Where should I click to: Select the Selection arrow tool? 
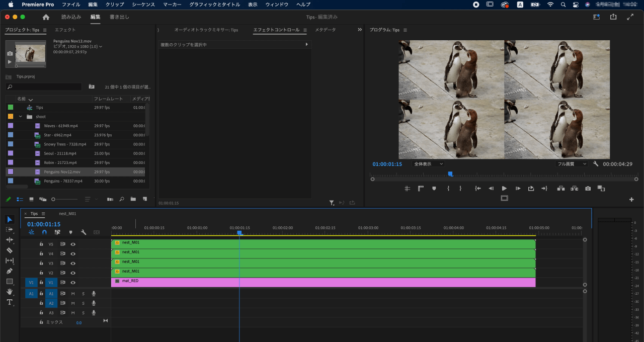point(10,219)
